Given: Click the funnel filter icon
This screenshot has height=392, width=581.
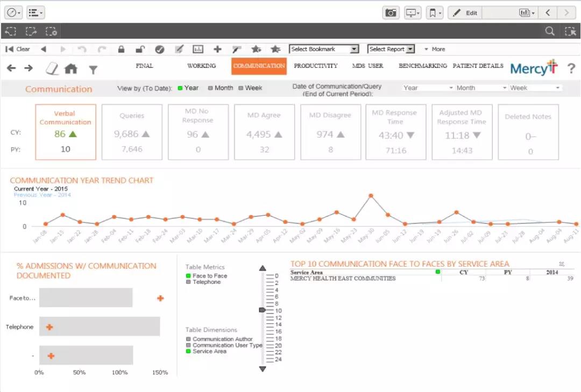Looking at the screenshot, I should [93, 69].
